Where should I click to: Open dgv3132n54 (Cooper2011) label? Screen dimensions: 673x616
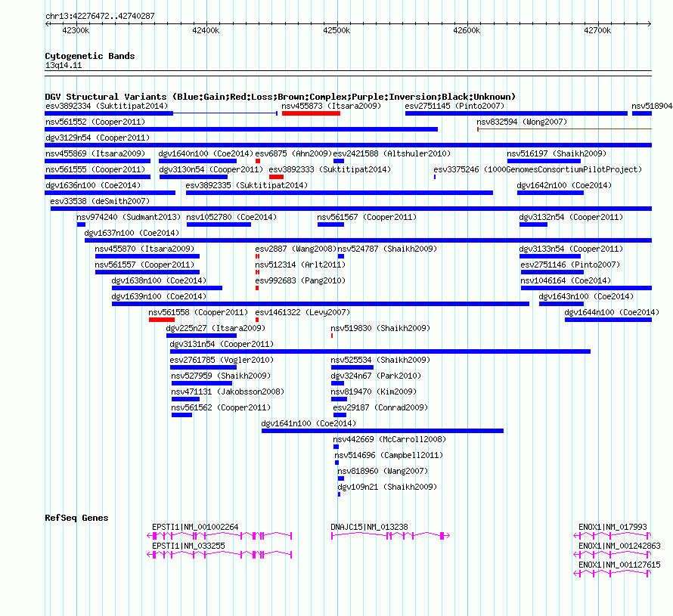(571, 217)
